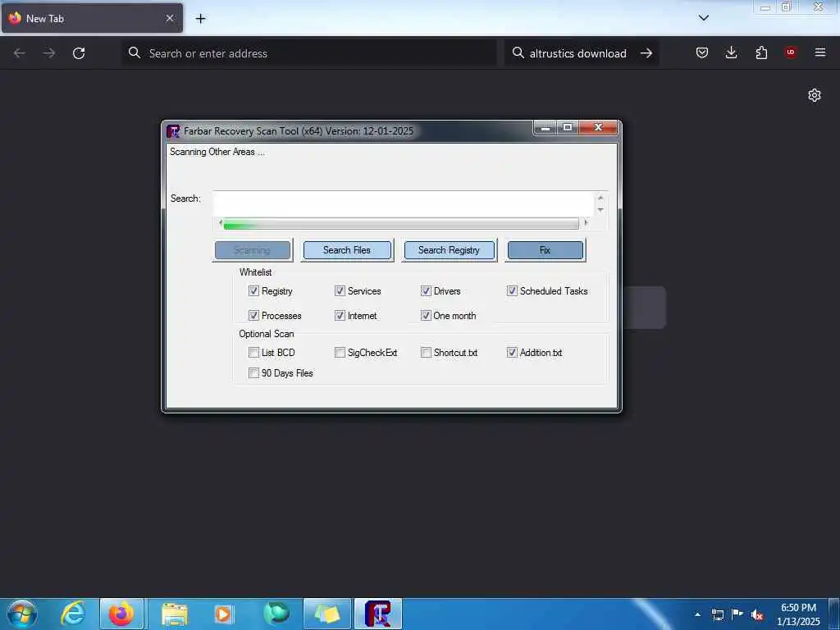Image resolution: width=840 pixels, height=630 pixels.
Task: Uncheck the Scheduled Tasks checkbox
Action: coord(512,291)
